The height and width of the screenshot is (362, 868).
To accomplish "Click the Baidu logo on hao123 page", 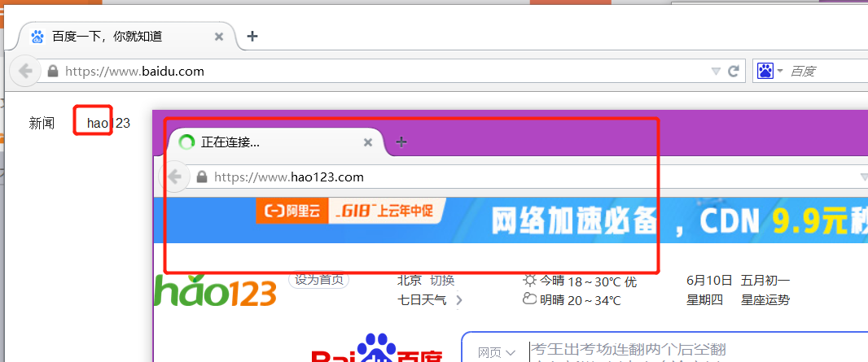I will [376, 348].
